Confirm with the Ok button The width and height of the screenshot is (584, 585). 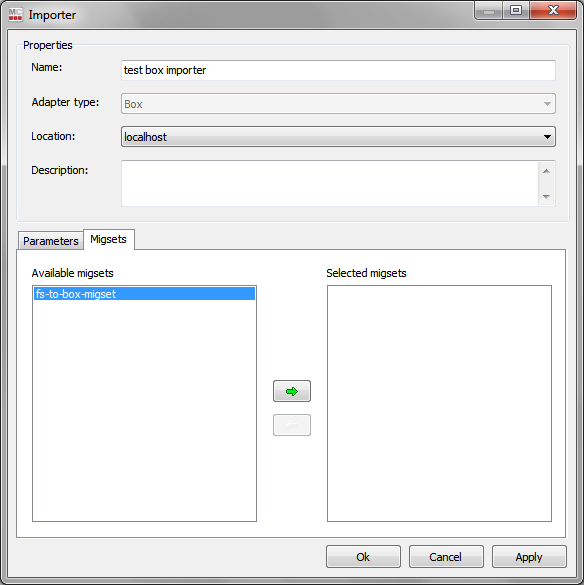(x=363, y=557)
